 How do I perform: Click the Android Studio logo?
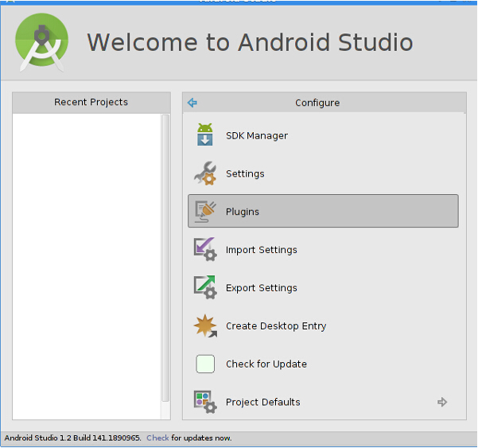click(42, 42)
